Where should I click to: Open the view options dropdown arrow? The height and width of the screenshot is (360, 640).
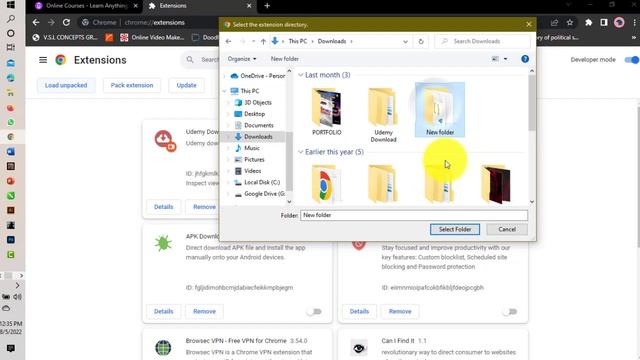505,59
